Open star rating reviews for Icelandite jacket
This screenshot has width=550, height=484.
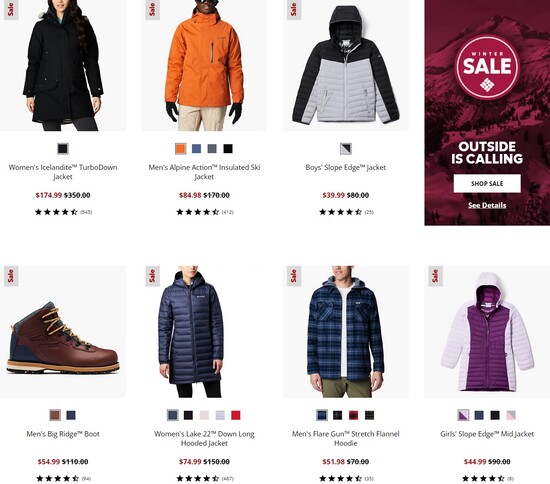63,212
